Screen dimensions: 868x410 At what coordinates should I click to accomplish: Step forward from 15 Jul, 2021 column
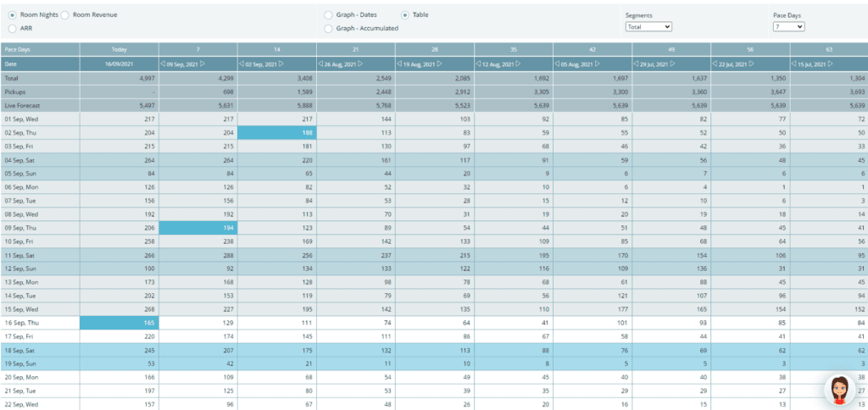click(832, 64)
